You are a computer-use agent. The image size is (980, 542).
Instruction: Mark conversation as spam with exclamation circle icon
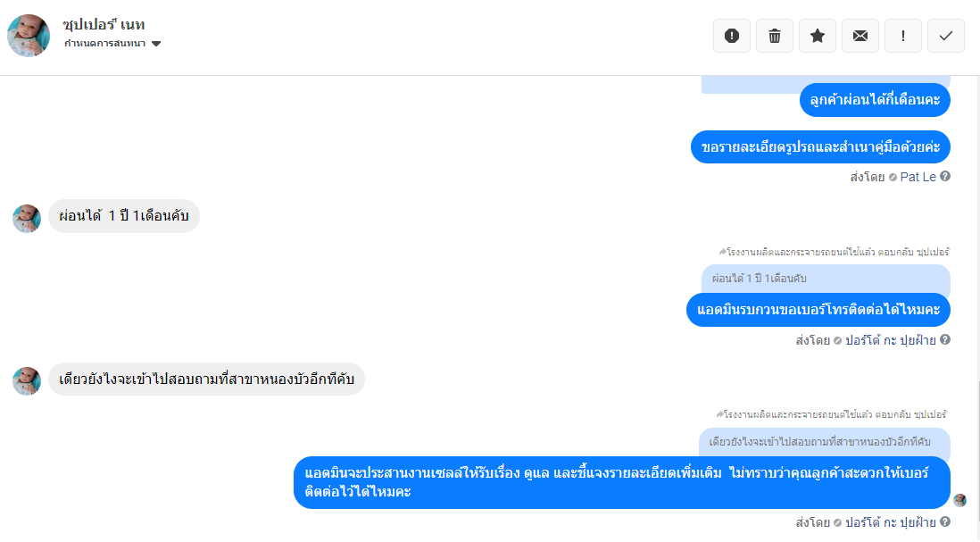click(x=731, y=36)
